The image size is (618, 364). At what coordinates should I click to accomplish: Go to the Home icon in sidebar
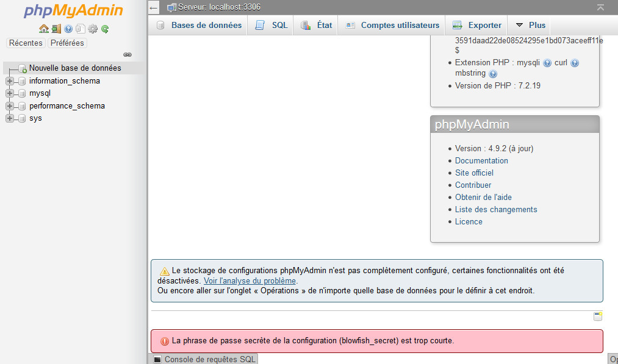coord(44,29)
